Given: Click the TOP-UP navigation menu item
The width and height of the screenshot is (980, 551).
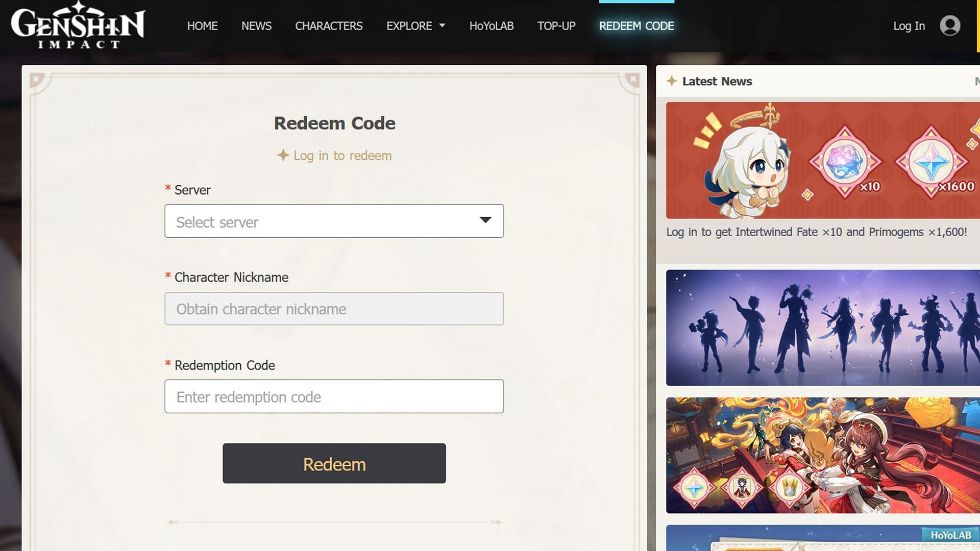Looking at the screenshot, I should pyautogui.click(x=556, y=26).
